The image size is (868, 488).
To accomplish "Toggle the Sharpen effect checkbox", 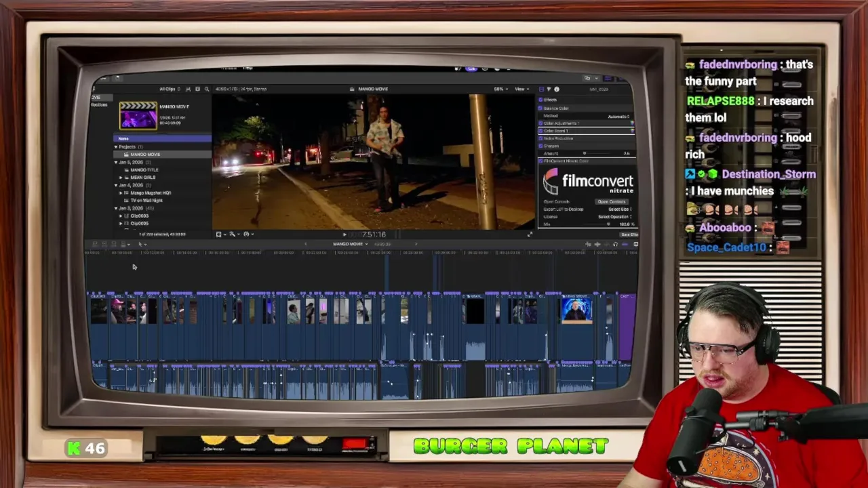I will [540, 146].
